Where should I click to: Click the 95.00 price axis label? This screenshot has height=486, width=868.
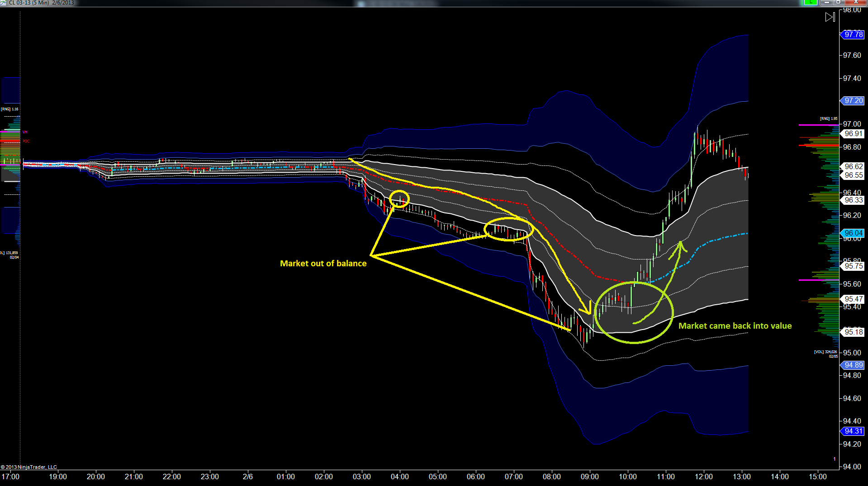tap(852, 353)
